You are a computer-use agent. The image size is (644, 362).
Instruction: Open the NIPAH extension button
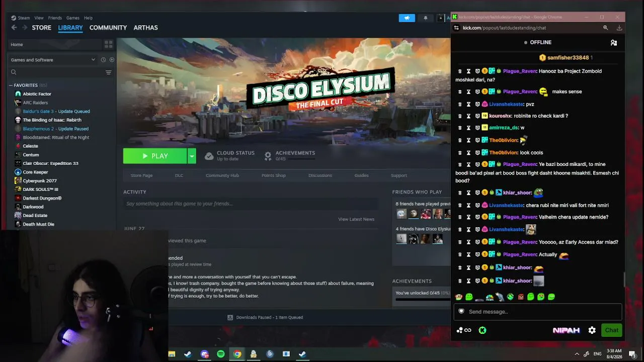pos(567,330)
